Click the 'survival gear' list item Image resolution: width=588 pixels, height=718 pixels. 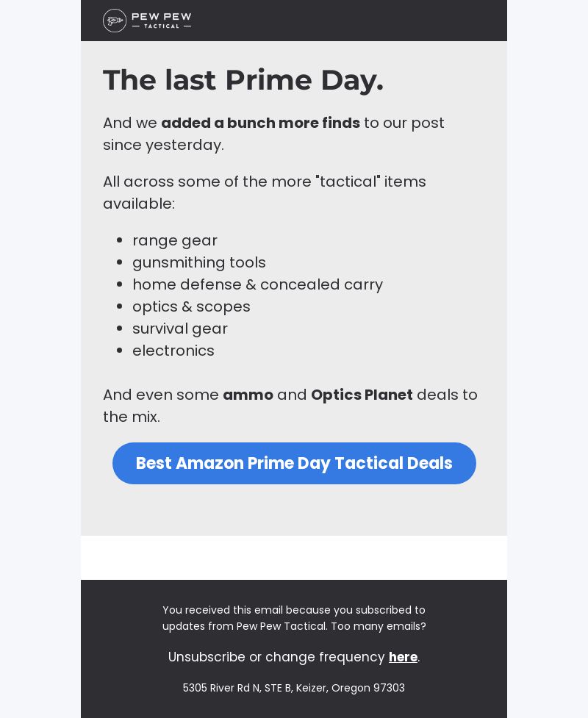180,329
